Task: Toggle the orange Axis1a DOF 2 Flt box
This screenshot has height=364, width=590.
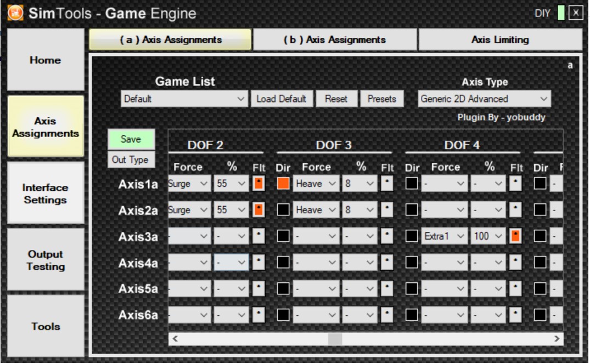Action: [259, 184]
